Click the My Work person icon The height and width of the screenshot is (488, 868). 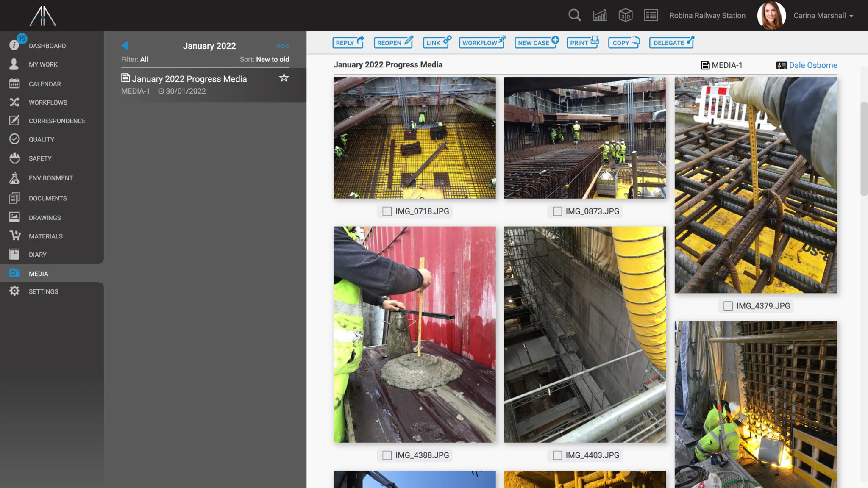[14, 64]
